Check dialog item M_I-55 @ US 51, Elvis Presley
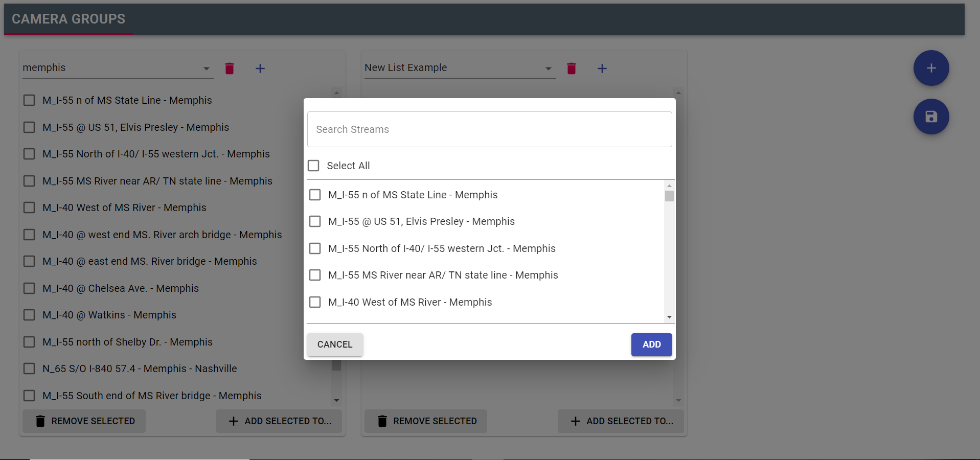Image resolution: width=980 pixels, height=460 pixels. coord(315,221)
